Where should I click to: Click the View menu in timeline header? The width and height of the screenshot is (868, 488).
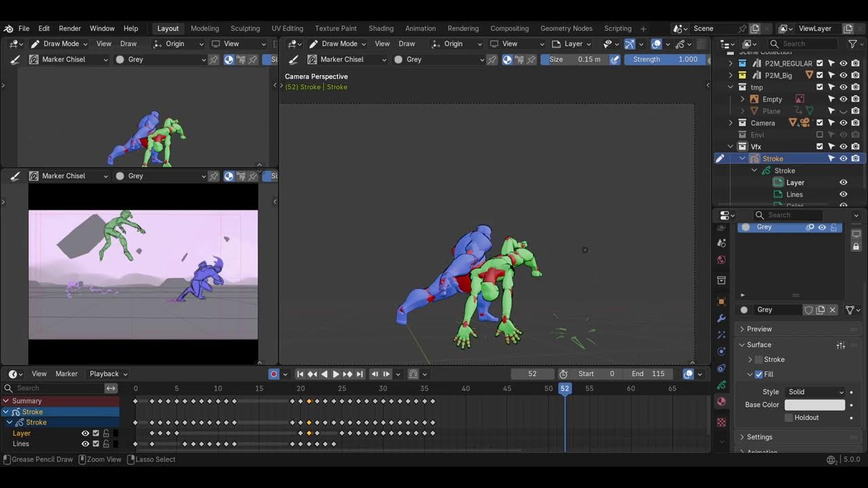tap(39, 373)
